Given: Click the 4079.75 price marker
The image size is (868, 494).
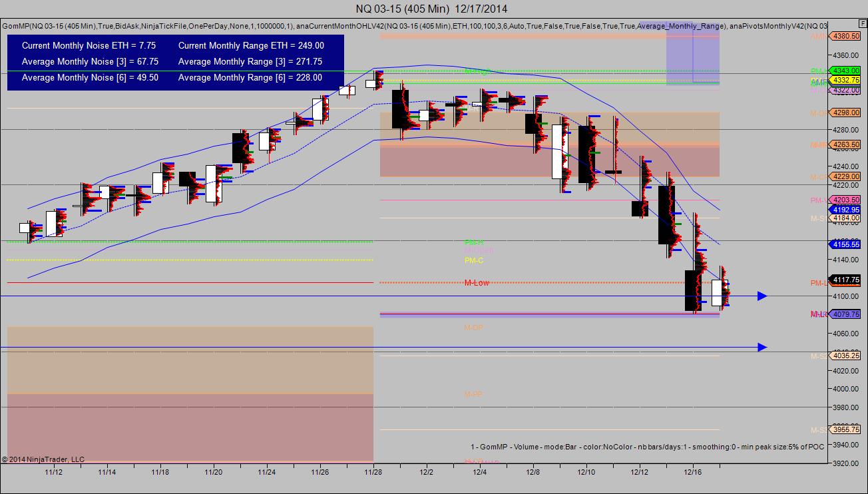Looking at the screenshot, I should tap(845, 314).
